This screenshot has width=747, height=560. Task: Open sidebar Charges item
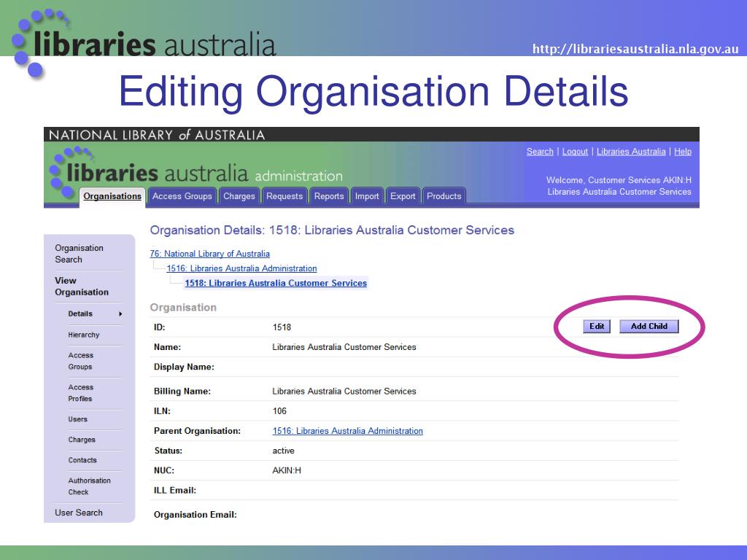coord(82,440)
